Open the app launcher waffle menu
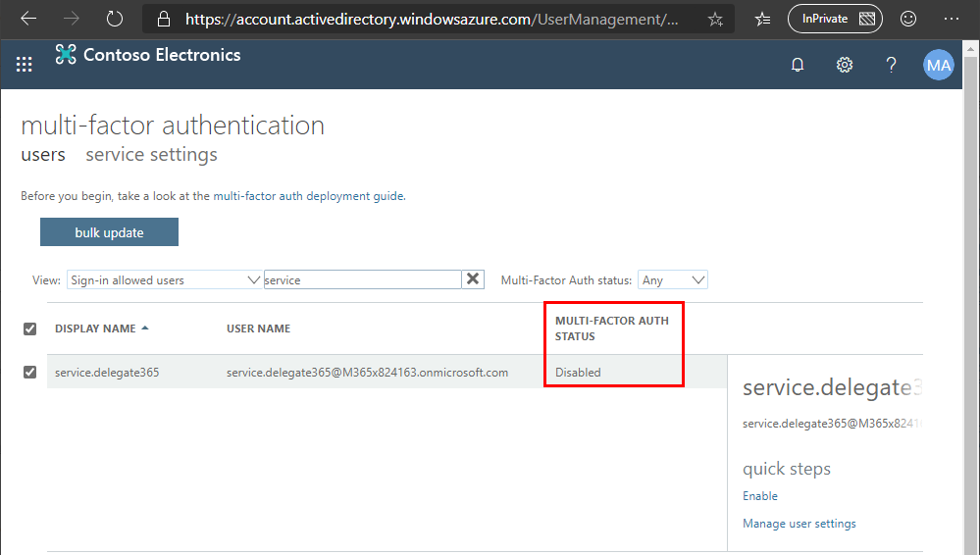The height and width of the screenshot is (555, 980). click(x=25, y=65)
